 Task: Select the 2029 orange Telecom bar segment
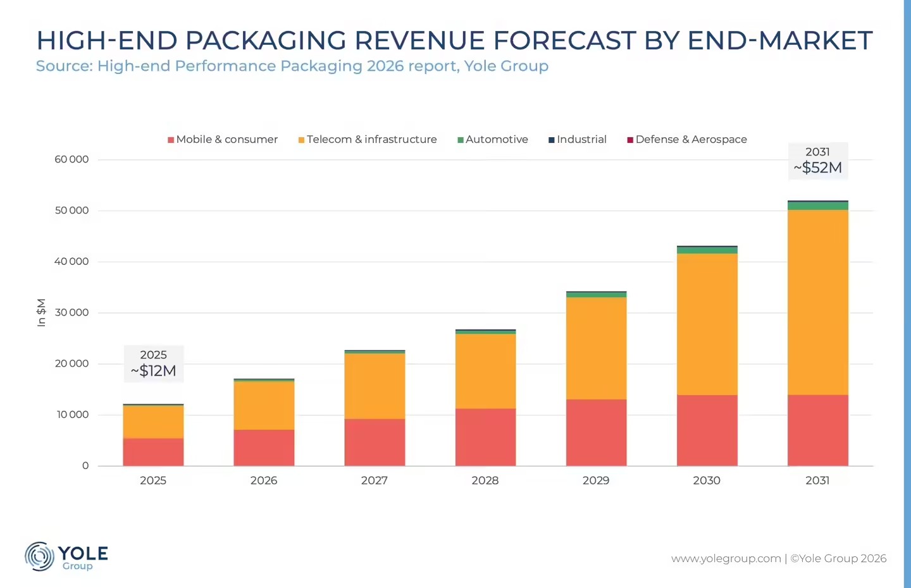[596, 348]
